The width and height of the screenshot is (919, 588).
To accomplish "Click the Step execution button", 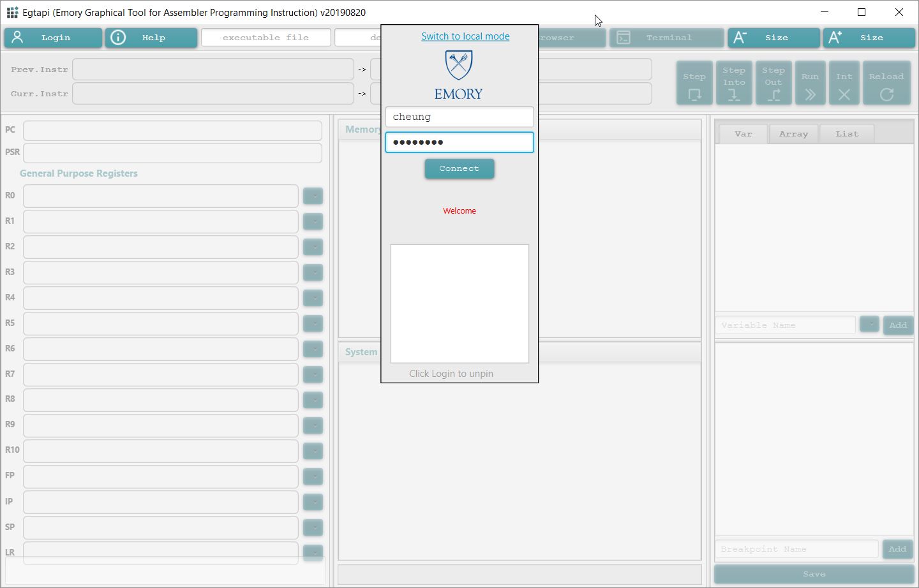I will pos(694,83).
